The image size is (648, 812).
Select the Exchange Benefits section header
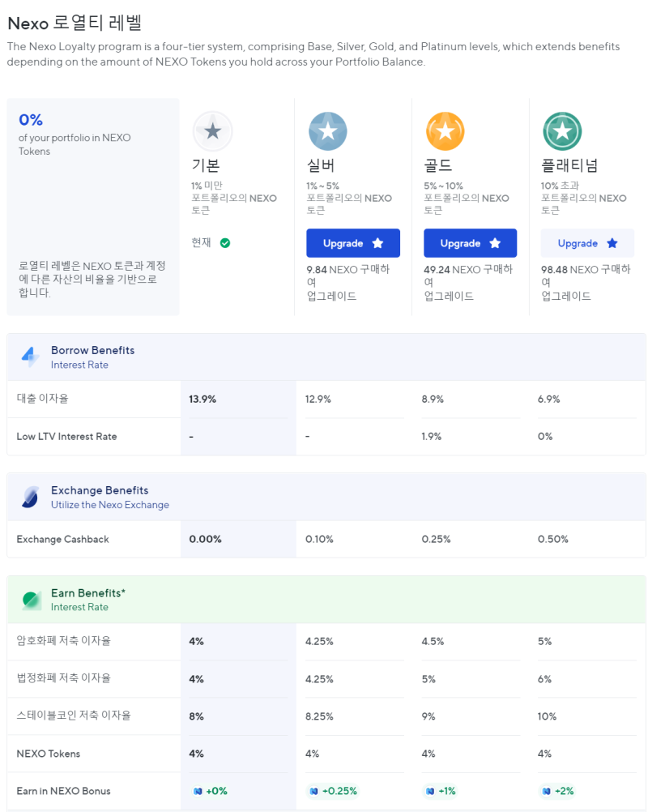(99, 489)
